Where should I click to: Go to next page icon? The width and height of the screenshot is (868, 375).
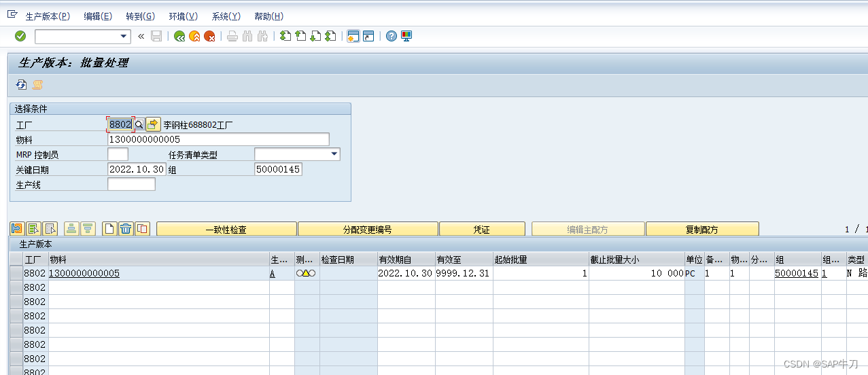(315, 36)
